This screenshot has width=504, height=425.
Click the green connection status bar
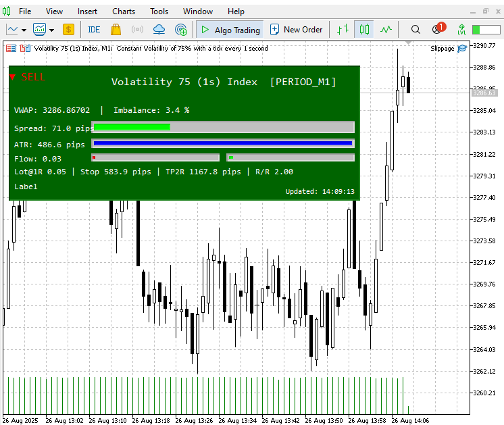pyautogui.click(x=486, y=30)
